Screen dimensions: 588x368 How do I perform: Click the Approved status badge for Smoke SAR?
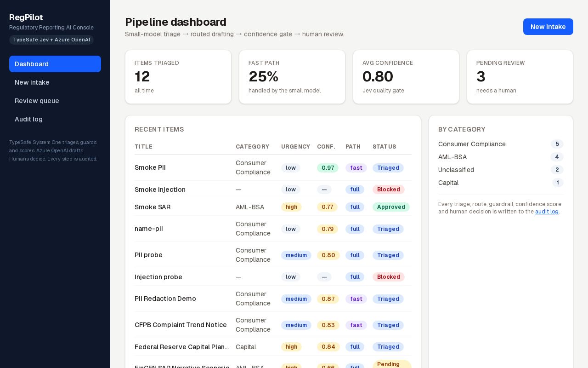(x=391, y=207)
